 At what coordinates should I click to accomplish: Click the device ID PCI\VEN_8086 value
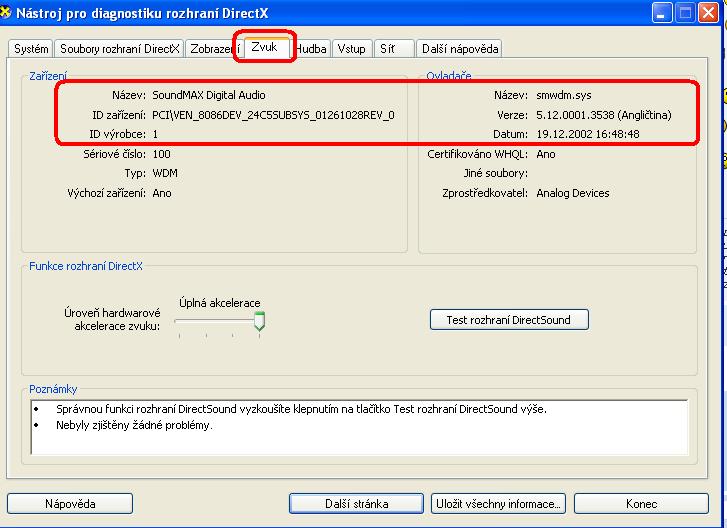(x=273, y=115)
